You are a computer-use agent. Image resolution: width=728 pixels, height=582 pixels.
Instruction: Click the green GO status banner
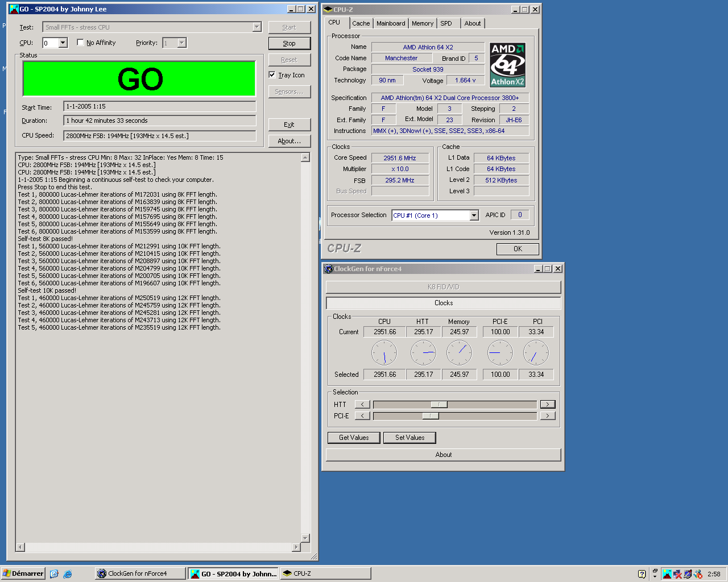[139, 78]
